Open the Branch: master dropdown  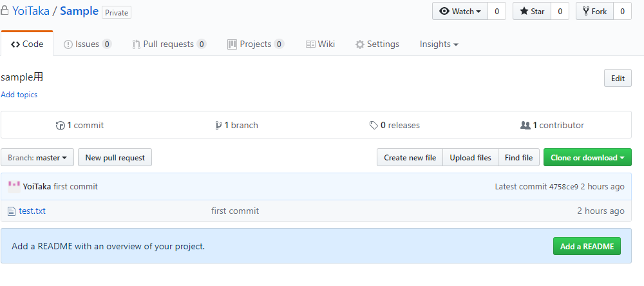tap(37, 157)
